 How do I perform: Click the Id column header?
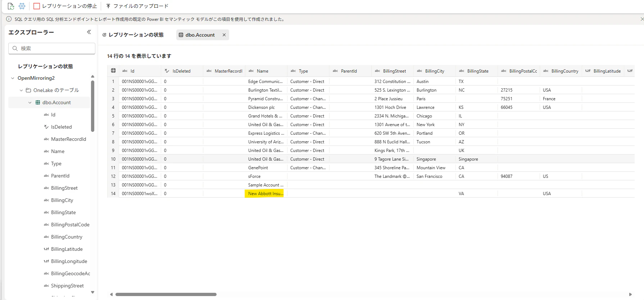tap(140, 71)
